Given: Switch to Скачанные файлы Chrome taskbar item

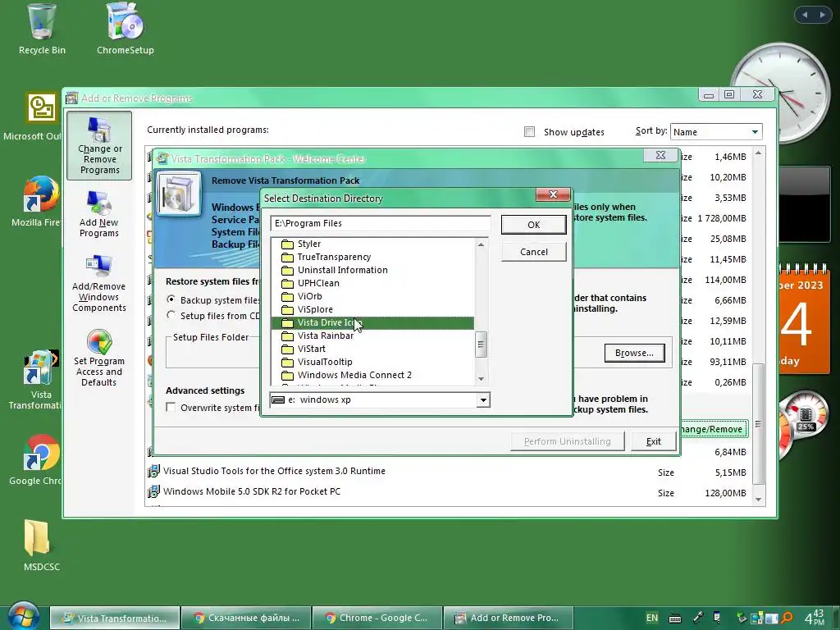Looking at the screenshot, I should tap(245, 618).
